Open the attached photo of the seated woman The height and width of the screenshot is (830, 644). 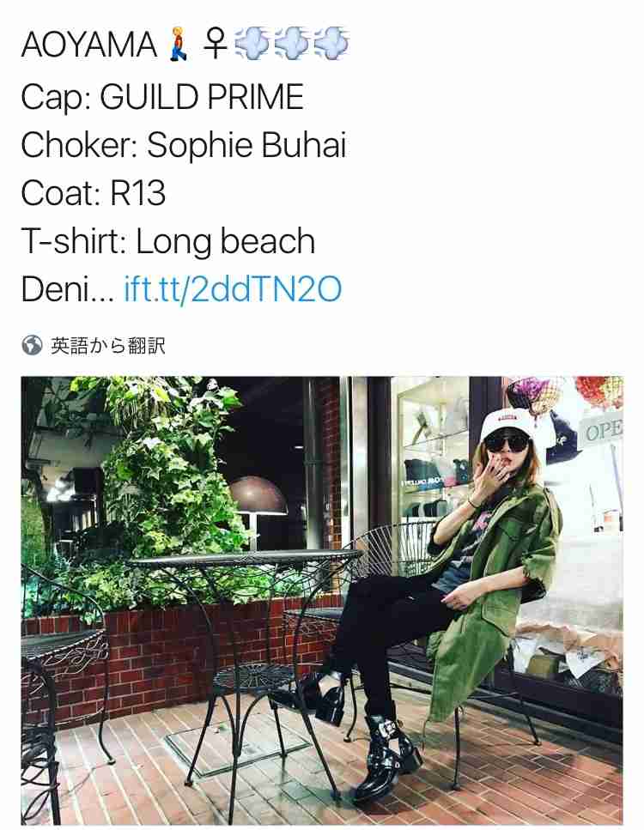pyautogui.click(x=322, y=600)
